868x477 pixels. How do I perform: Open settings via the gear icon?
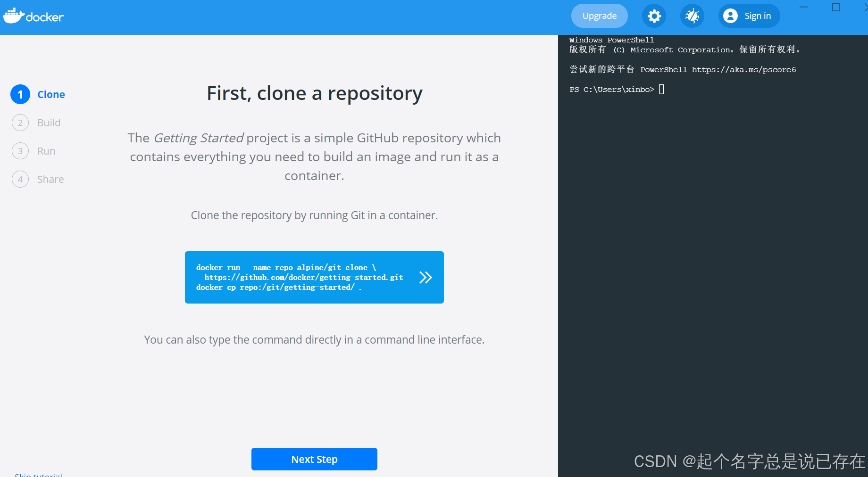click(654, 16)
